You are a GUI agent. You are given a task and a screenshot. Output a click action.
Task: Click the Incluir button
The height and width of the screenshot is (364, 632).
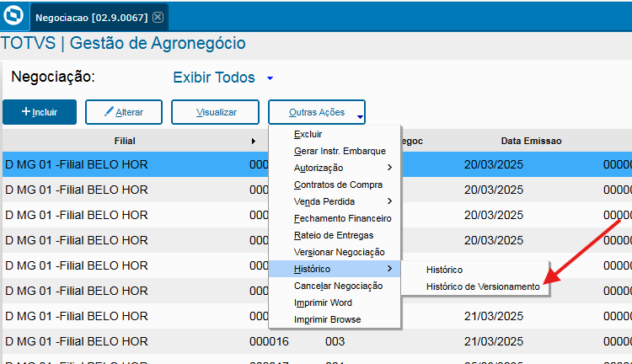tap(40, 112)
